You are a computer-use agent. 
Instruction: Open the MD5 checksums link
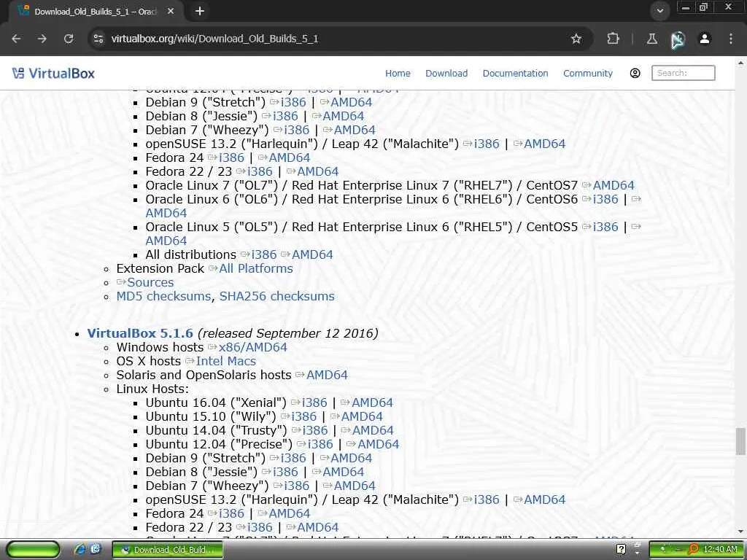click(x=163, y=296)
